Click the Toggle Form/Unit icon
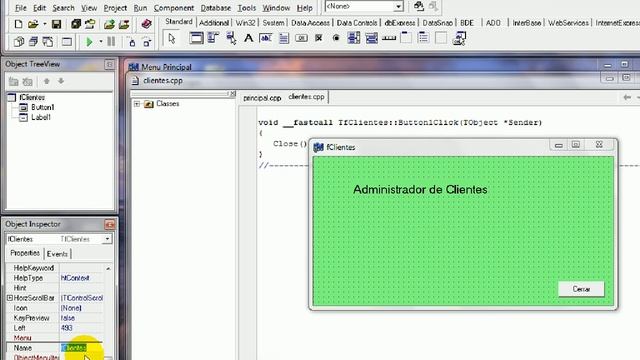Screen dimensions: 640x360 point(48,41)
